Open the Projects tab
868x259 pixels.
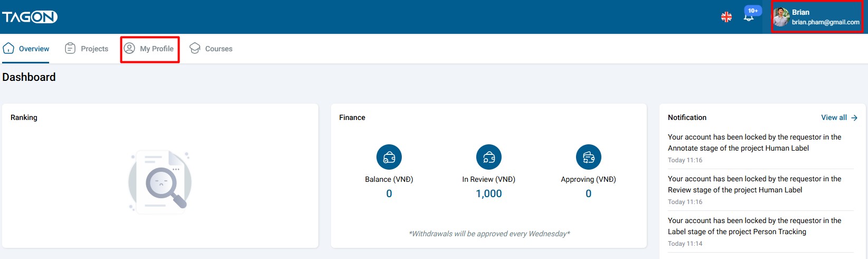click(87, 49)
